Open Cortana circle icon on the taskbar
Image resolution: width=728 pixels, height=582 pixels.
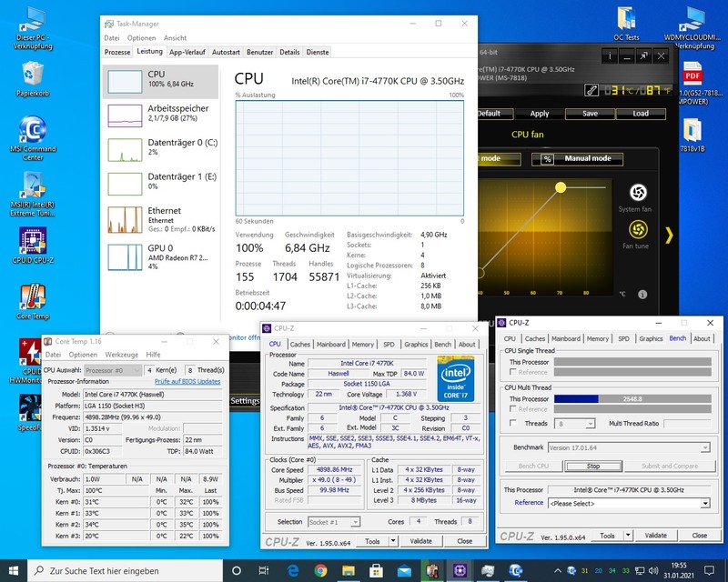tap(237, 570)
